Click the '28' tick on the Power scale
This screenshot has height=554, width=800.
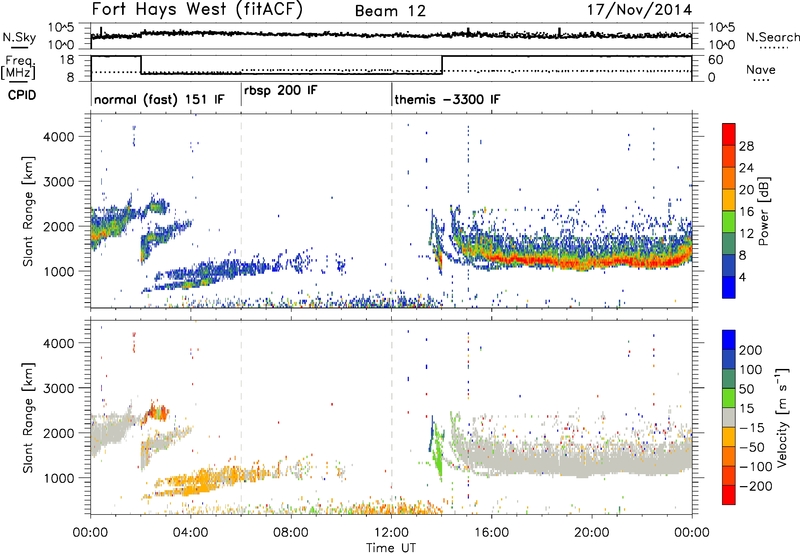coord(746,146)
